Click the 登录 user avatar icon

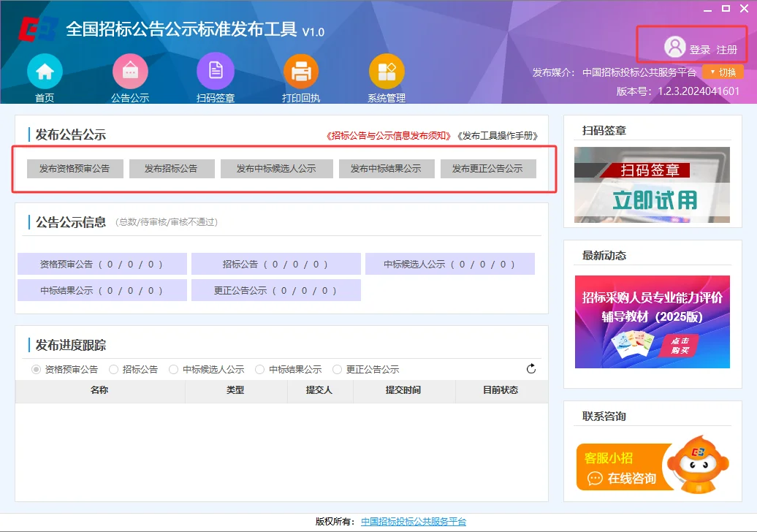tap(676, 46)
